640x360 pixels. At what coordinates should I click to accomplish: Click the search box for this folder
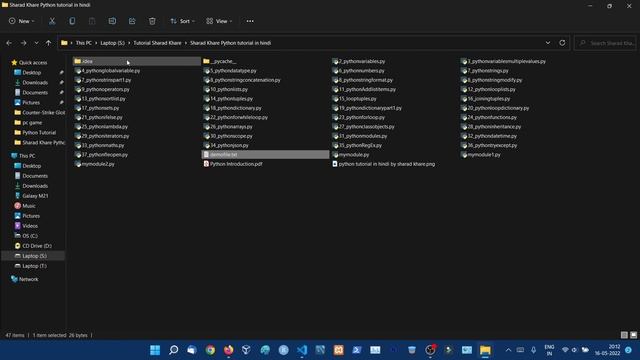605,43
